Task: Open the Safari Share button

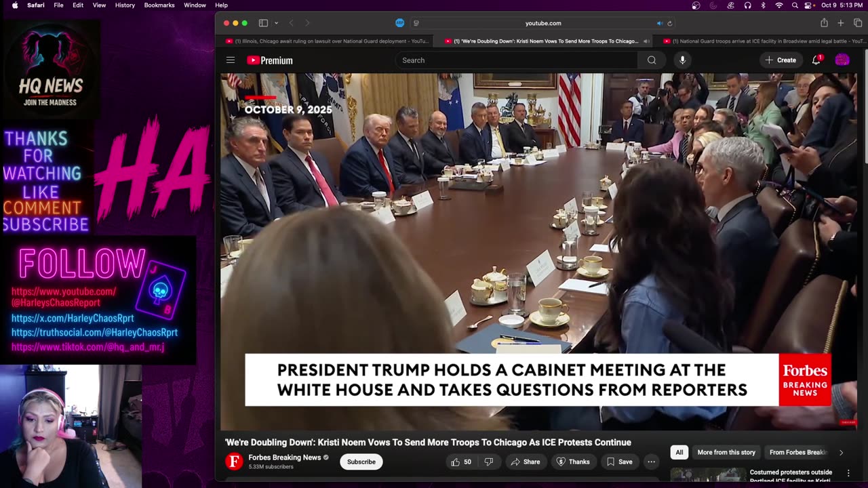Action: click(824, 23)
